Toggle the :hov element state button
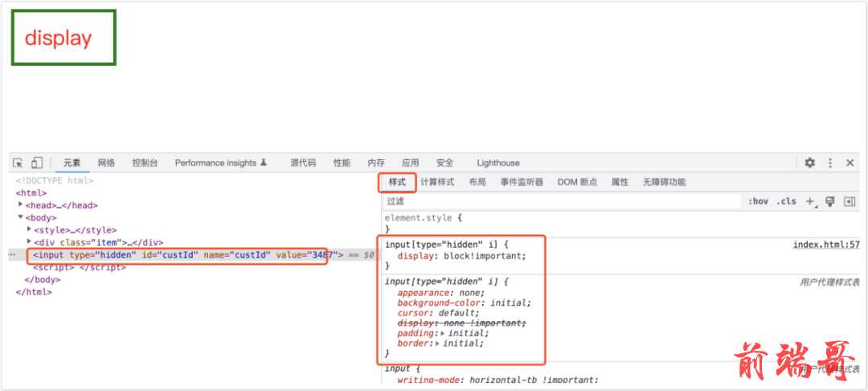The width and height of the screenshot is (868, 391). [x=758, y=202]
